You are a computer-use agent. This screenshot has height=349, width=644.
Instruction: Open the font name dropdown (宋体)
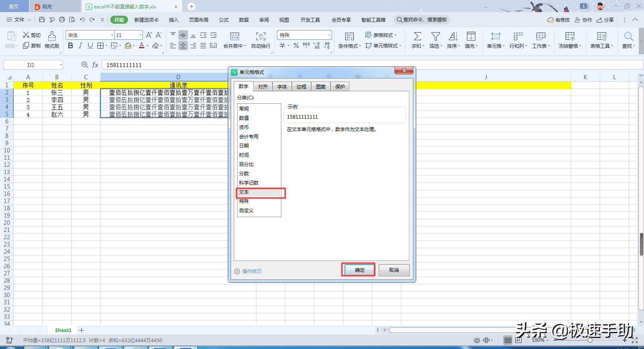click(90, 35)
